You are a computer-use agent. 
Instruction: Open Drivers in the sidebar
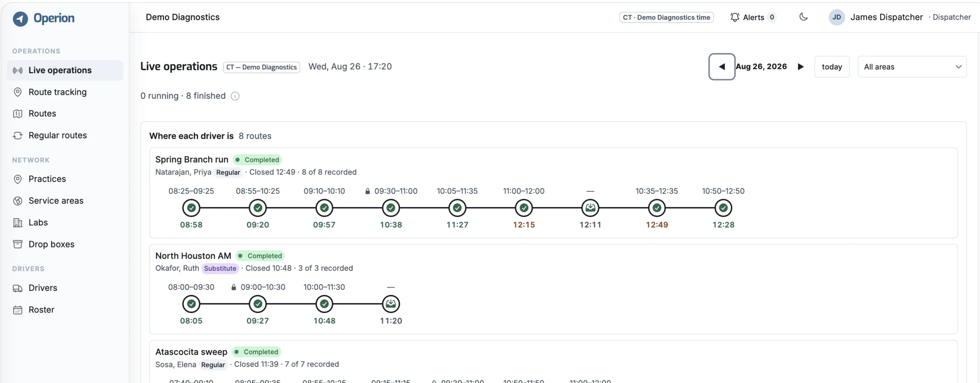(x=65, y=288)
